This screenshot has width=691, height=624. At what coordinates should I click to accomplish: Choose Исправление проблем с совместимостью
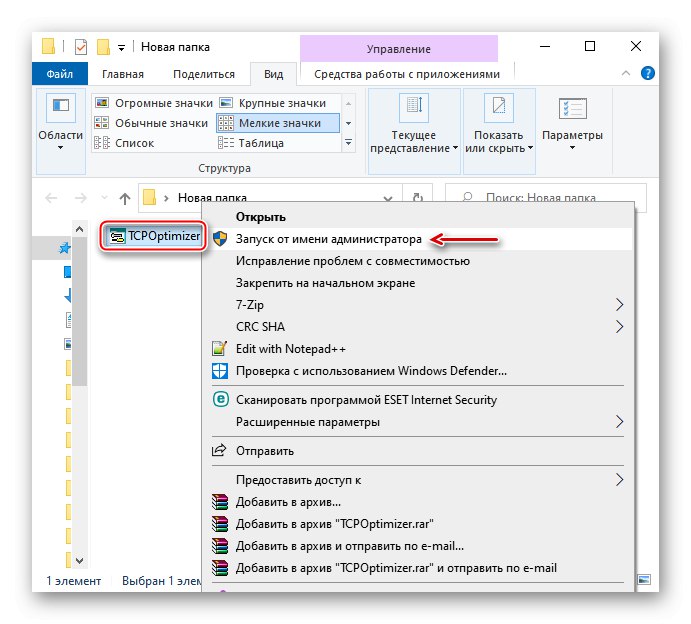point(419,261)
